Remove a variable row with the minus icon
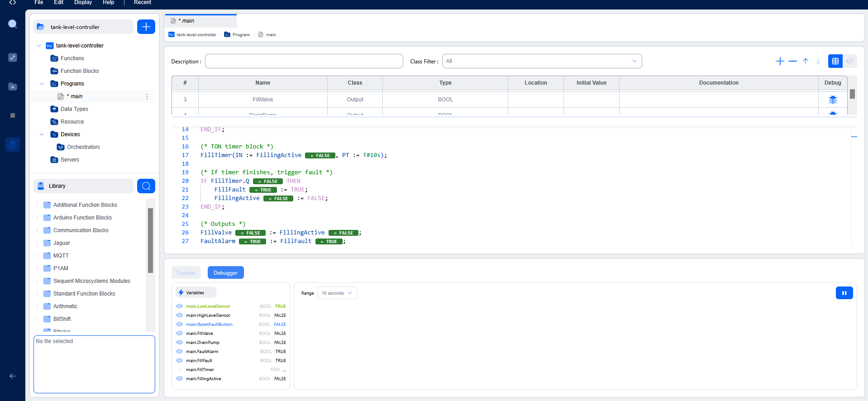This screenshot has width=868, height=401. 792,61
